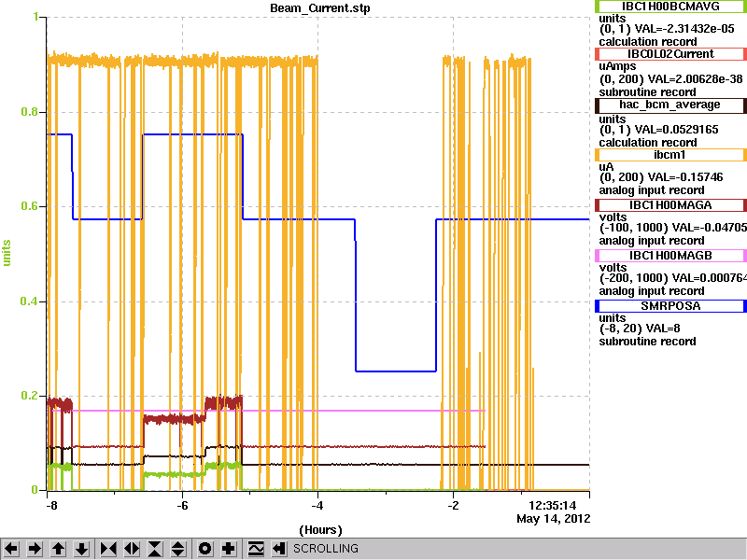Select the SMRPOSA curve legend
Image resolution: width=747 pixels, height=560 pixels.
(670, 306)
